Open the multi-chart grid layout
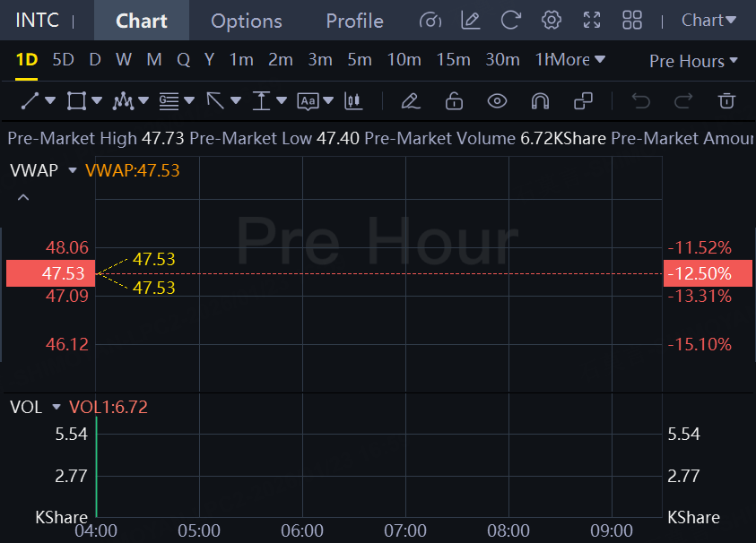The width and height of the screenshot is (756, 543). (x=632, y=21)
